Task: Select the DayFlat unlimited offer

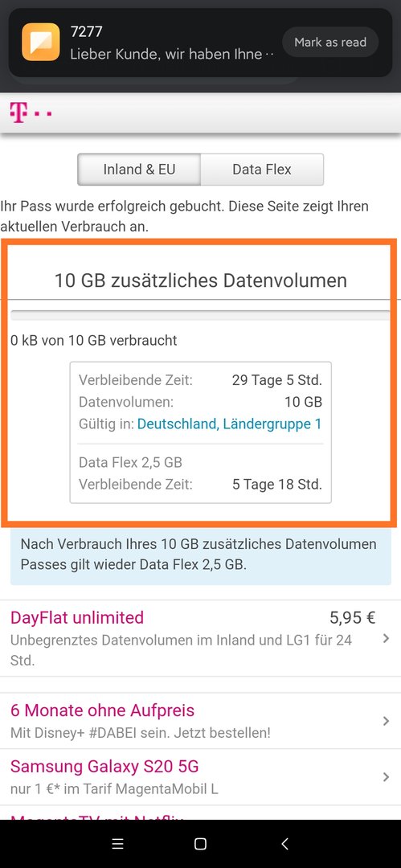Action: pos(201,638)
